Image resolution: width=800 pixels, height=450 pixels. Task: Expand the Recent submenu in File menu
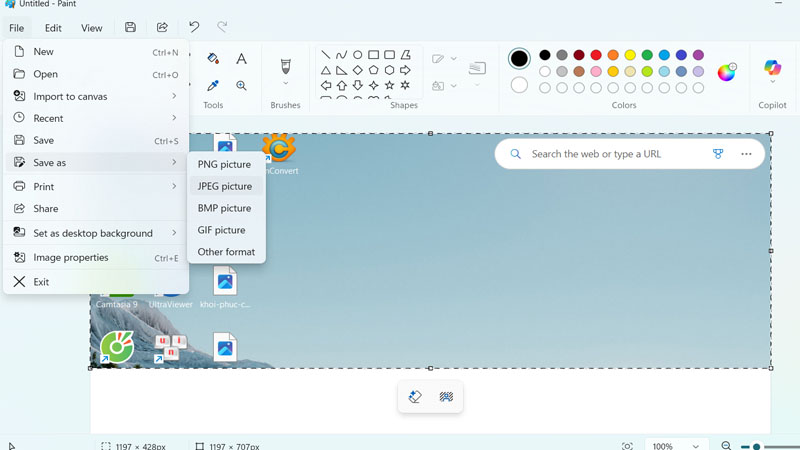point(95,118)
